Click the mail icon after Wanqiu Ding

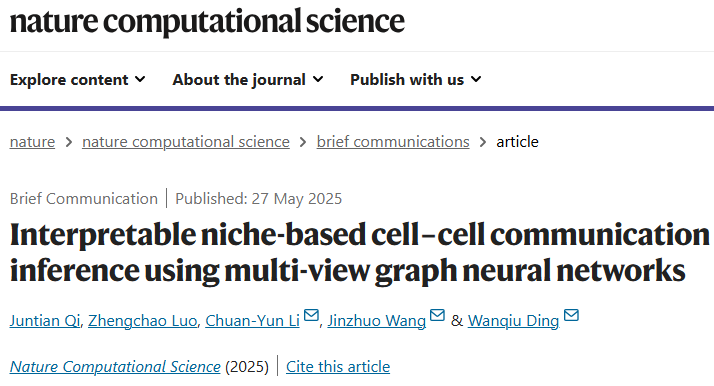click(571, 315)
